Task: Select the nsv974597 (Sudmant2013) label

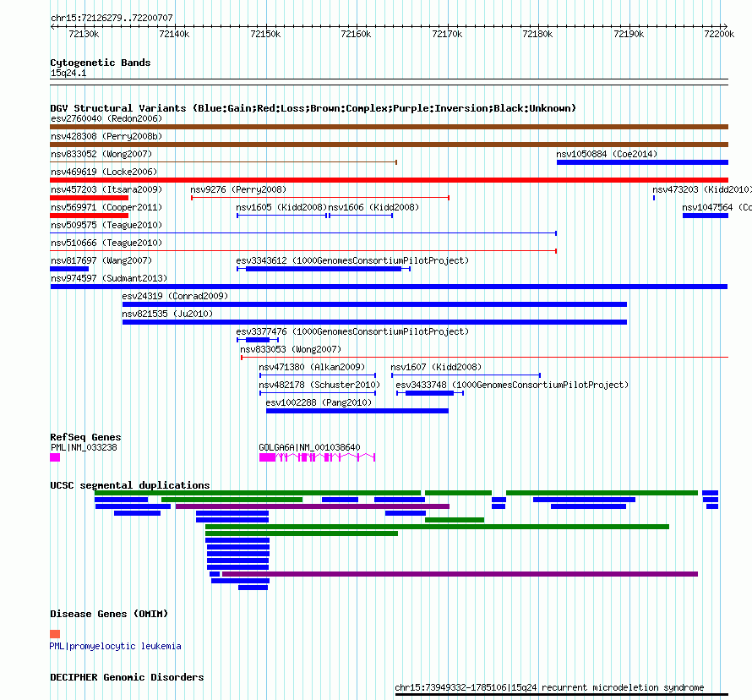Action: click(109, 278)
